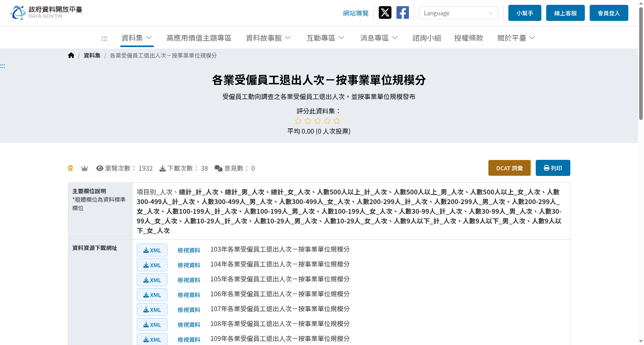Expand the 資料集 menu

click(137, 38)
